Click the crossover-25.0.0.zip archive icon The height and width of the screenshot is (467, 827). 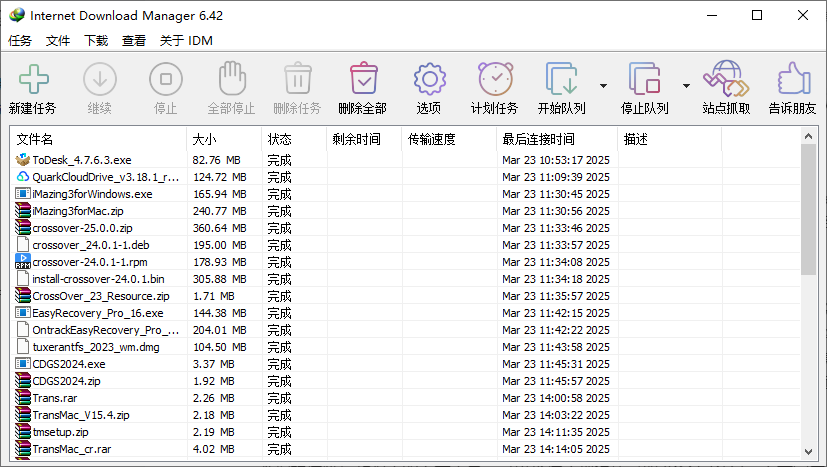pyautogui.click(x=23, y=227)
